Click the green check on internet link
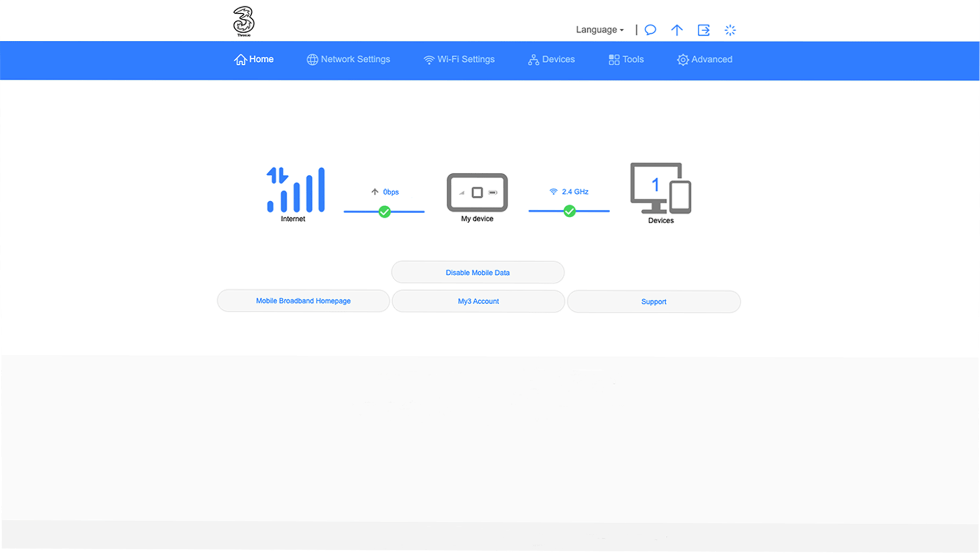This screenshot has width=980, height=553. (385, 212)
